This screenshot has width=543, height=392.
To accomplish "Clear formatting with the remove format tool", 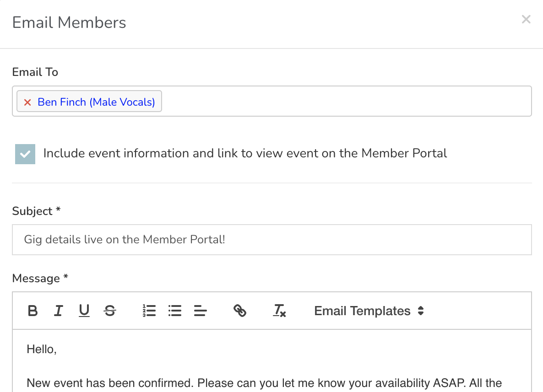I will (x=279, y=311).
